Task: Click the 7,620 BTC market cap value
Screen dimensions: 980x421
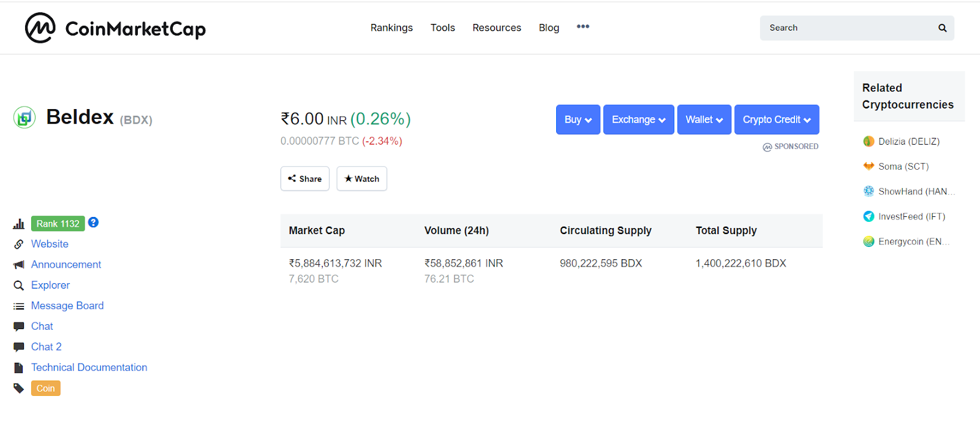Action: click(x=314, y=279)
